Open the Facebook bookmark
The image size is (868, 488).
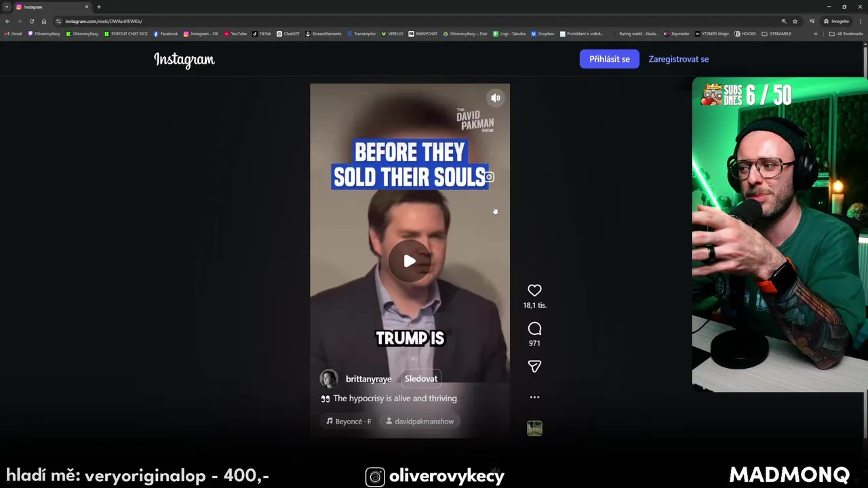165,34
